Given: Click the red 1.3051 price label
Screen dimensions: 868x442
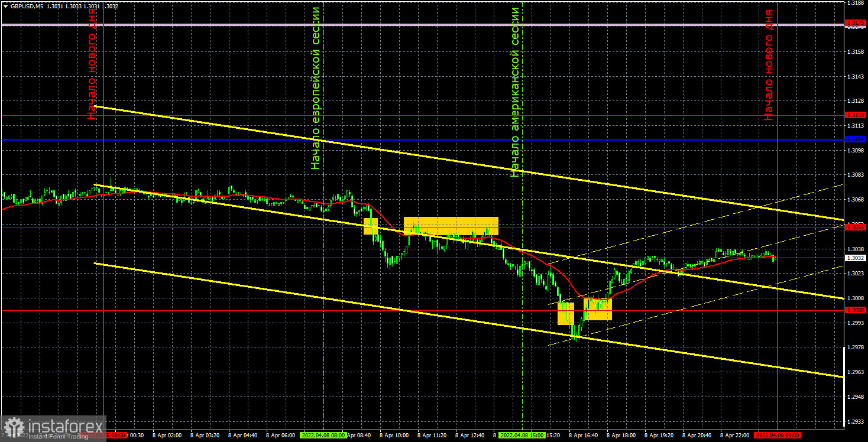Looking at the screenshot, I should [x=856, y=227].
